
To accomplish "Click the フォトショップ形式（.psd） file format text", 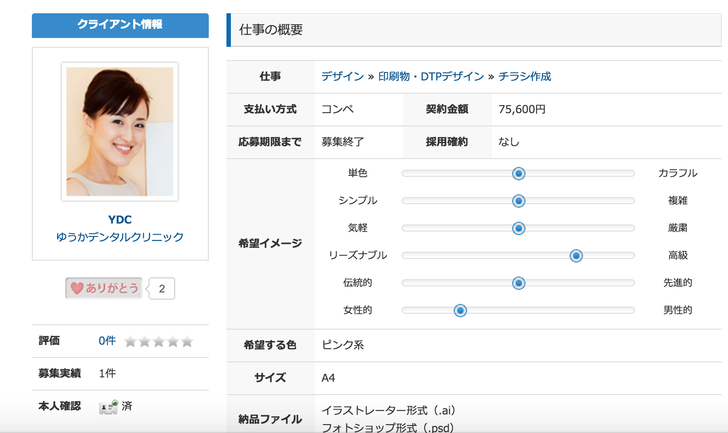I will pos(388,427).
